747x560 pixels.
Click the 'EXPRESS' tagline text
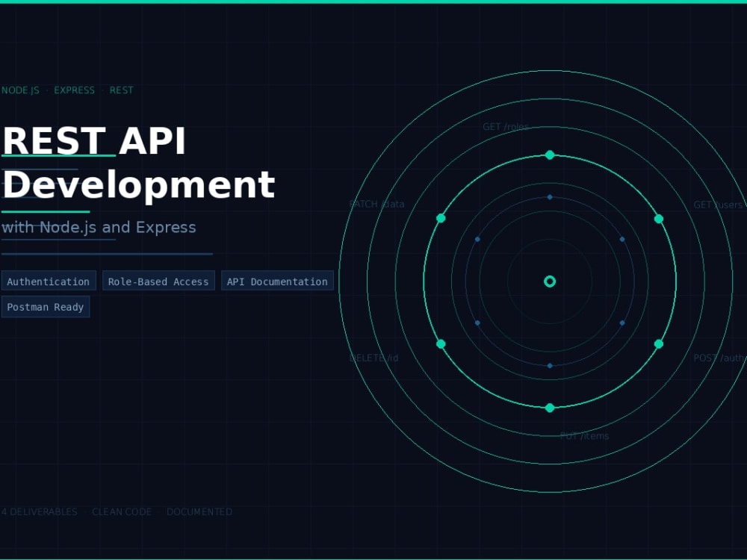(x=74, y=90)
